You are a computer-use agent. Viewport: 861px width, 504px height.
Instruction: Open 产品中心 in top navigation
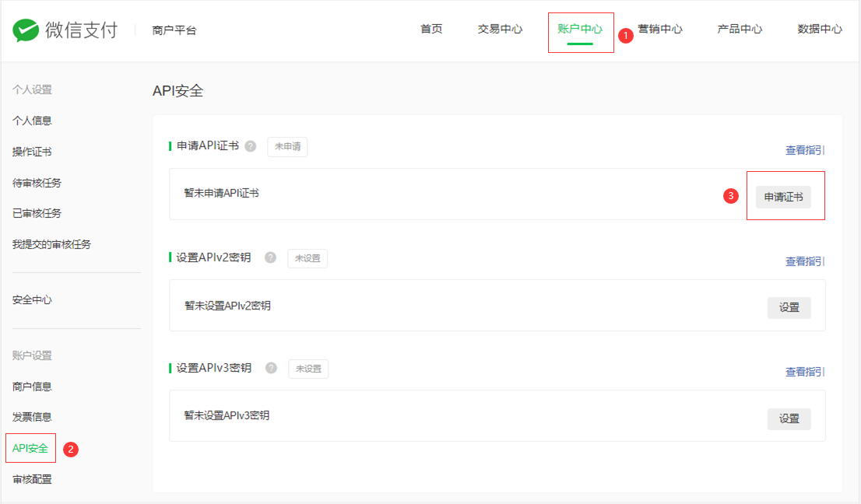click(x=740, y=29)
